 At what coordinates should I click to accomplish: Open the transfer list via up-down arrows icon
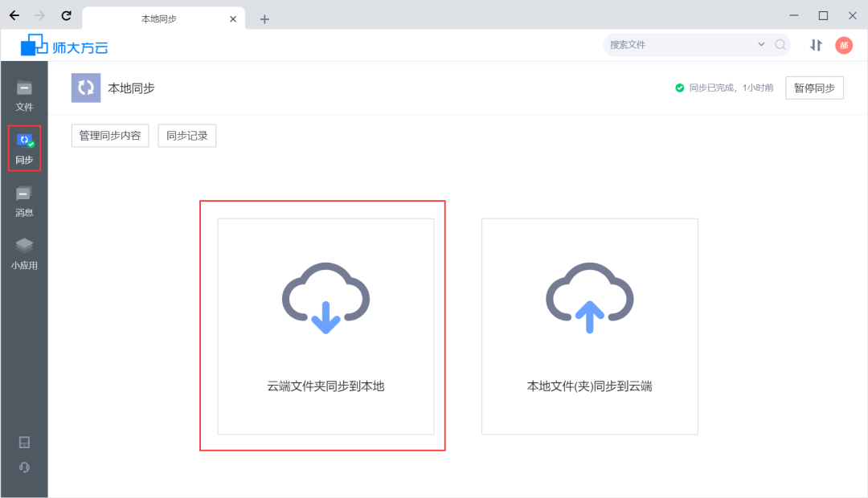[815, 45]
